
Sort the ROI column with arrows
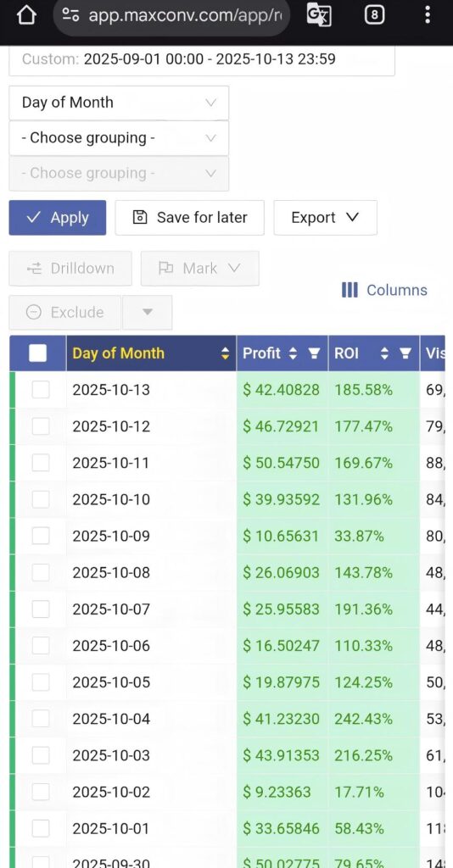385,353
